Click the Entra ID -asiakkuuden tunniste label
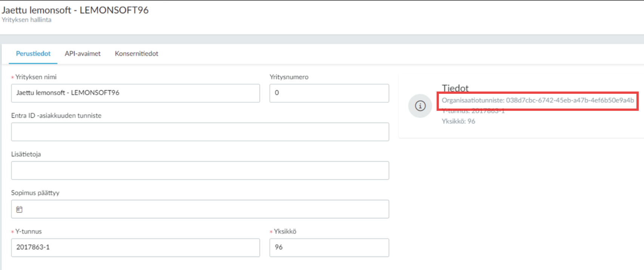Screen dimensions: 644x270 (56, 116)
